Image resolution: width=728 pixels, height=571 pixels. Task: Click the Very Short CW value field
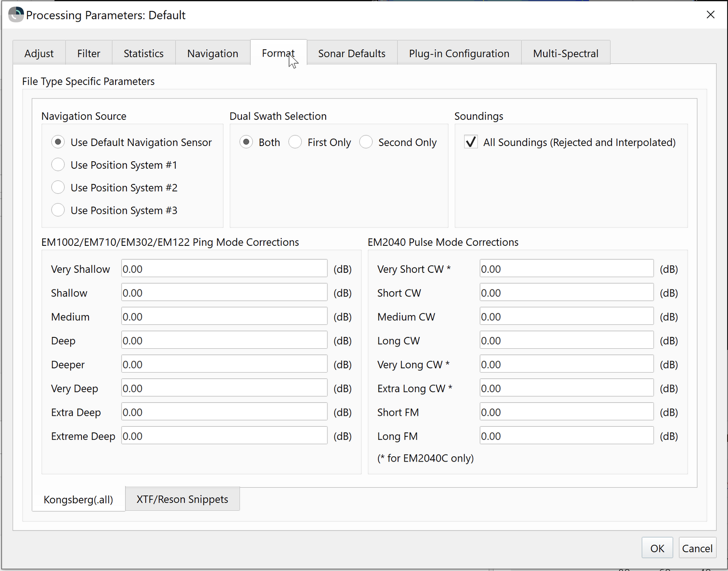(x=566, y=269)
